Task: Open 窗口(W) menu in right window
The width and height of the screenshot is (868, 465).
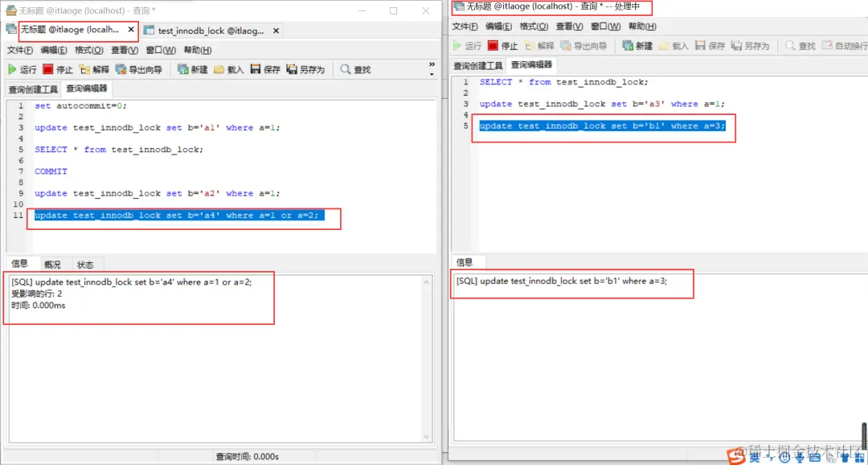Action: [x=606, y=27]
